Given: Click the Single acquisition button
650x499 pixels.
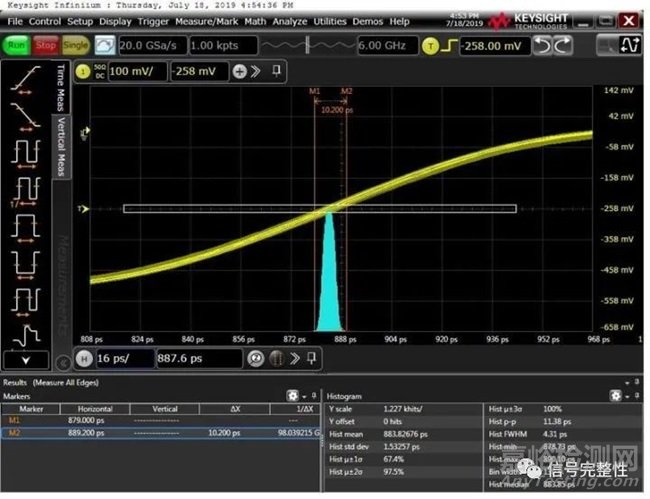Looking at the screenshot, I should tap(76, 45).
